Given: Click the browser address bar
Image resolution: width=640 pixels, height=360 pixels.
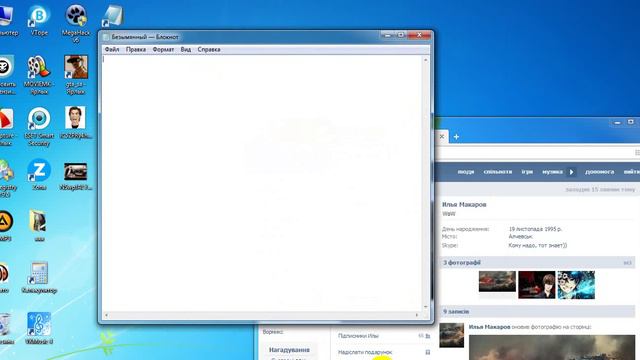Looking at the screenshot, I should pyautogui.click(x=535, y=153).
